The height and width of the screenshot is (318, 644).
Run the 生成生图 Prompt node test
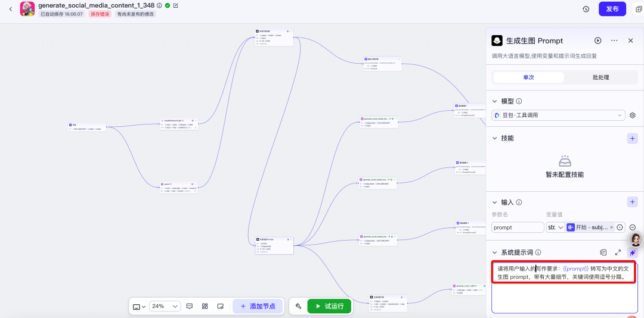(597, 40)
